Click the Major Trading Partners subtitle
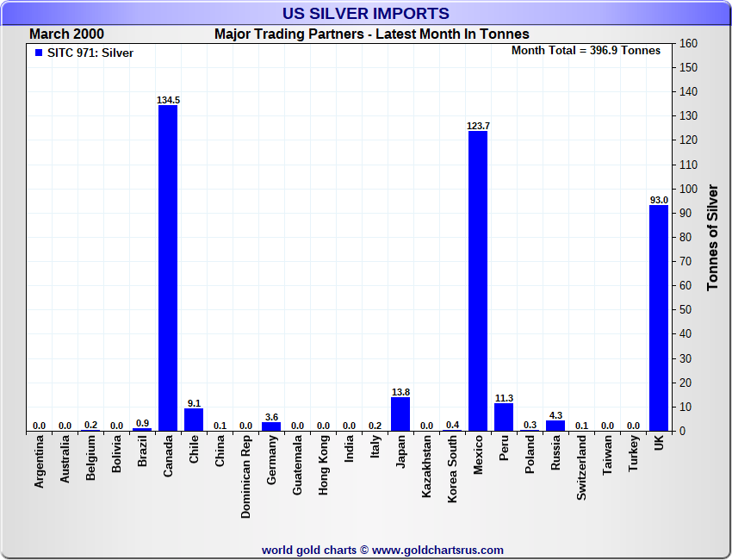The image size is (732, 560). pyautogui.click(x=372, y=34)
